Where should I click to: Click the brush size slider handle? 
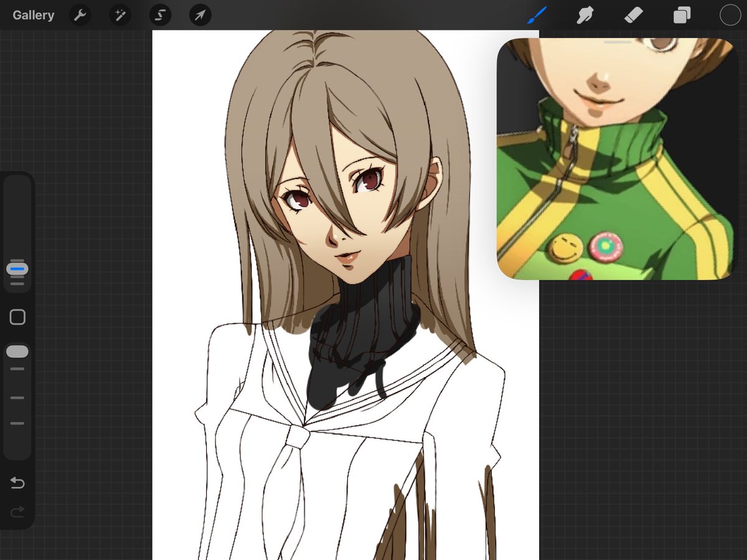click(17, 269)
